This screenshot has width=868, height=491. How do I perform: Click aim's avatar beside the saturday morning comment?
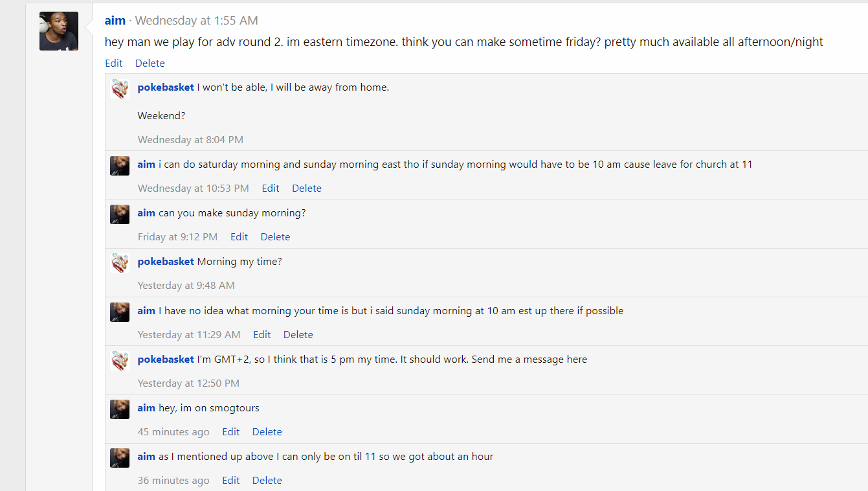pos(120,166)
